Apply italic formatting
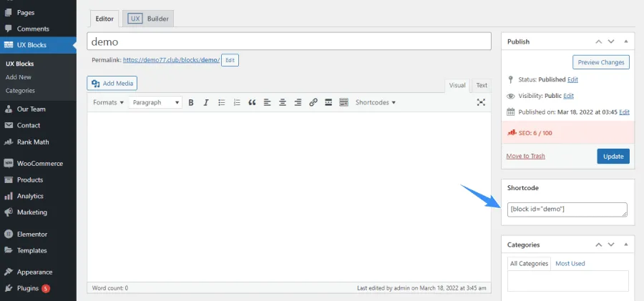 [206, 102]
